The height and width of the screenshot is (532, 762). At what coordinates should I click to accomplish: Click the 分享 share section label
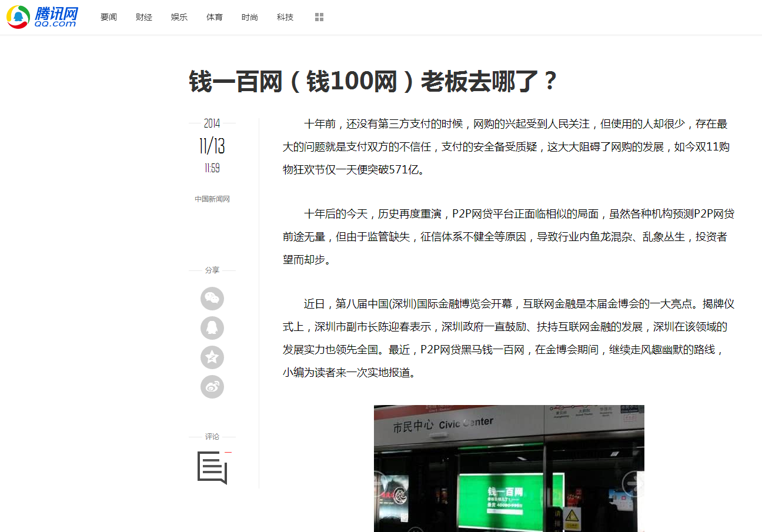(212, 270)
